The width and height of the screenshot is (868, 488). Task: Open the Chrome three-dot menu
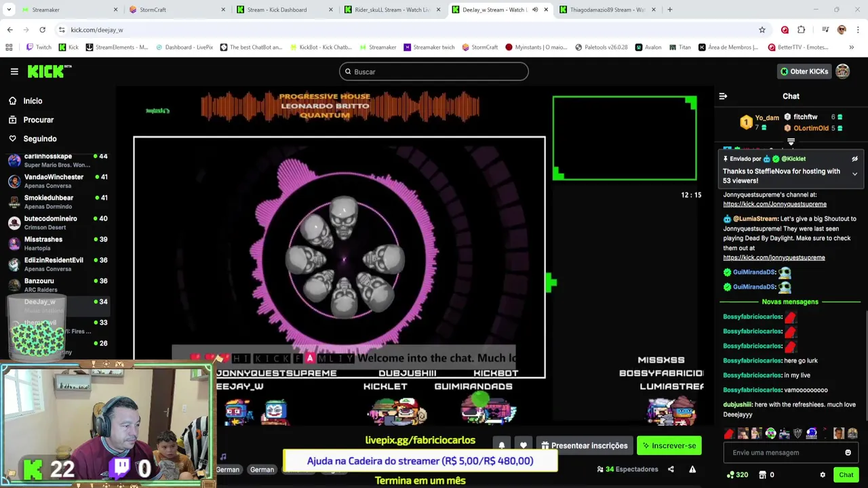coord(858,30)
